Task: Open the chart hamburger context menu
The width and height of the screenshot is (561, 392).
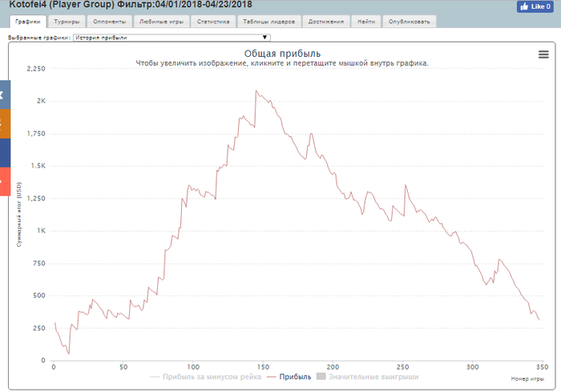Action: click(x=543, y=55)
